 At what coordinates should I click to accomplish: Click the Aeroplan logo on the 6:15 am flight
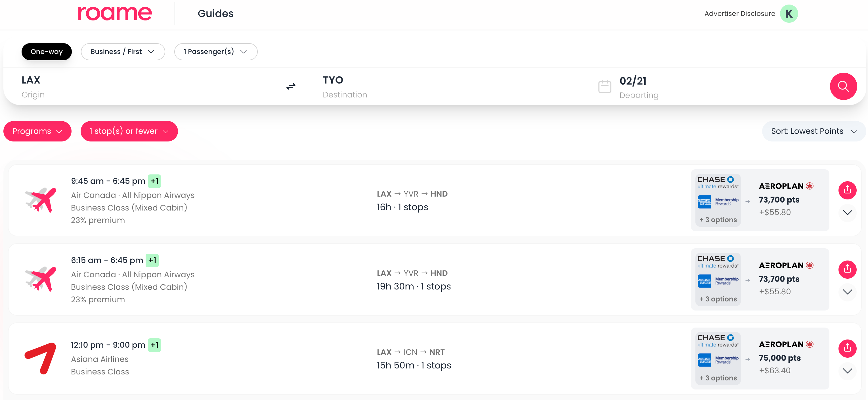click(786, 265)
